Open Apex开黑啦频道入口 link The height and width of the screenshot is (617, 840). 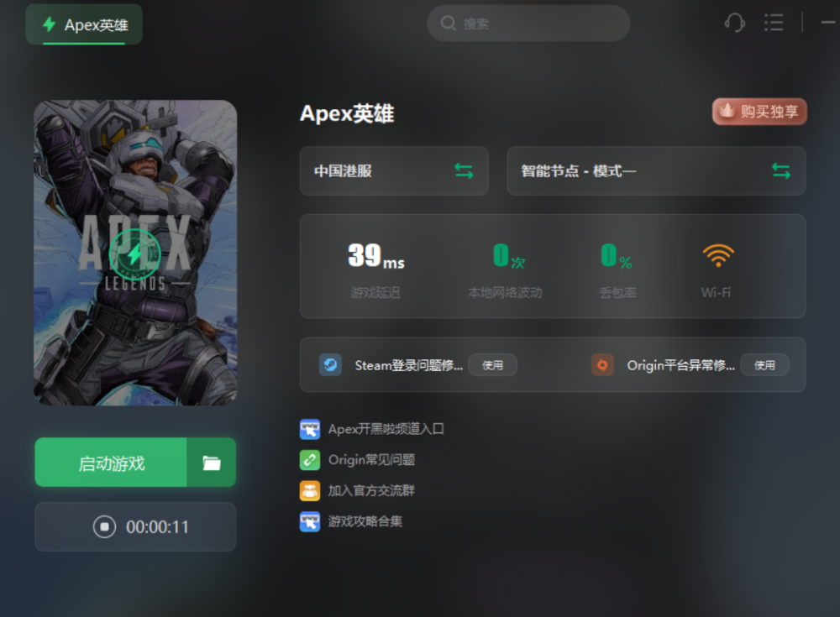click(x=386, y=429)
